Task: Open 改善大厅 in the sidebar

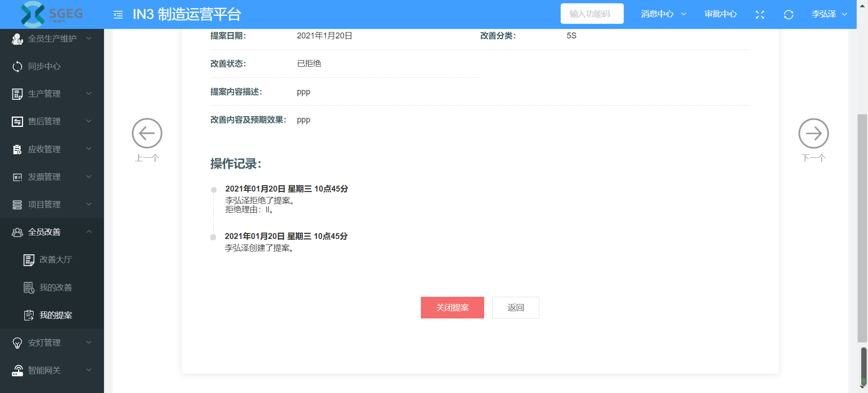Action: [x=55, y=260]
